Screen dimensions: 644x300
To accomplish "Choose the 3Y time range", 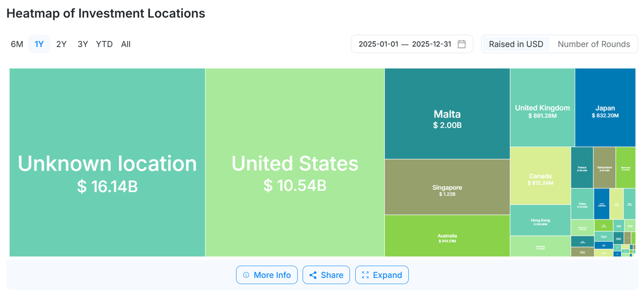I will tap(83, 44).
